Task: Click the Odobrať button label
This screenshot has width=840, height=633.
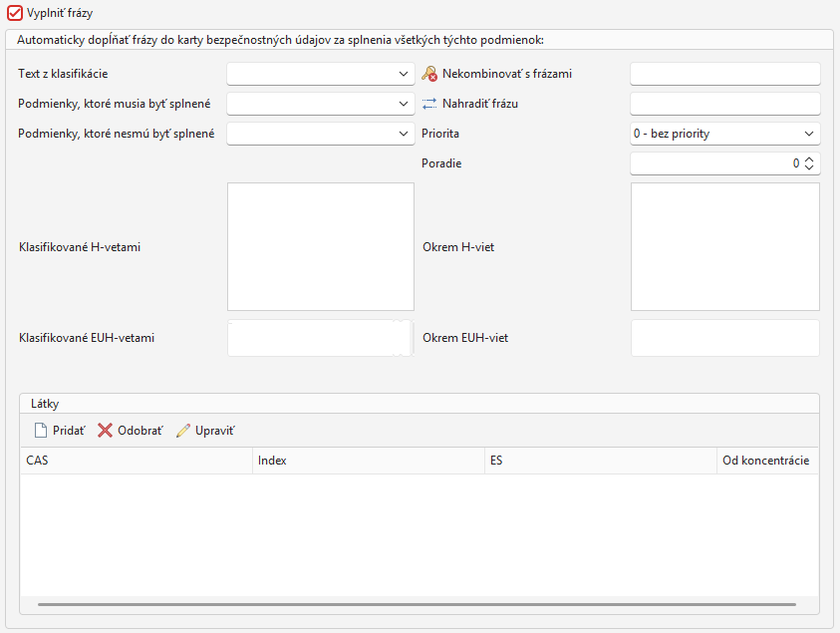Action: (140, 431)
